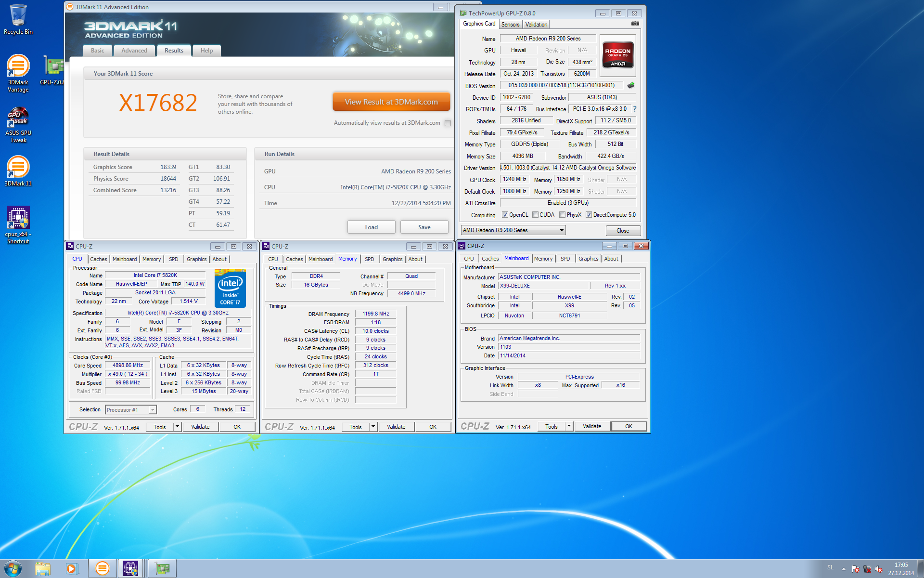The height and width of the screenshot is (578, 924).
Task: Open SPD tab in the middle CPU-Z window
Action: coord(370,259)
